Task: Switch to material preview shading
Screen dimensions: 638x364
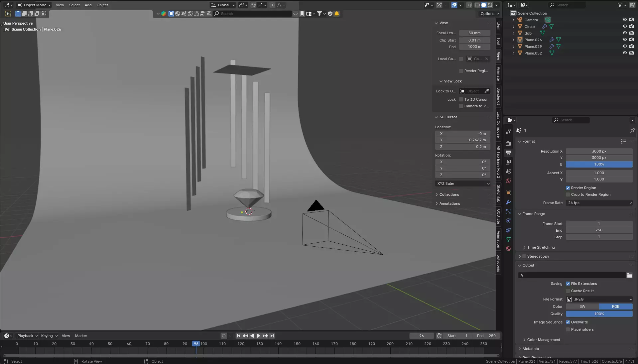Action: [x=490, y=5]
